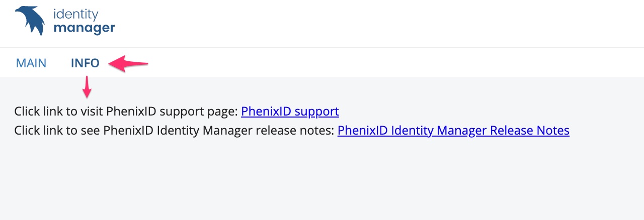Switch to the MAIN tab
This screenshot has height=220, width=644.
click(x=31, y=63)
